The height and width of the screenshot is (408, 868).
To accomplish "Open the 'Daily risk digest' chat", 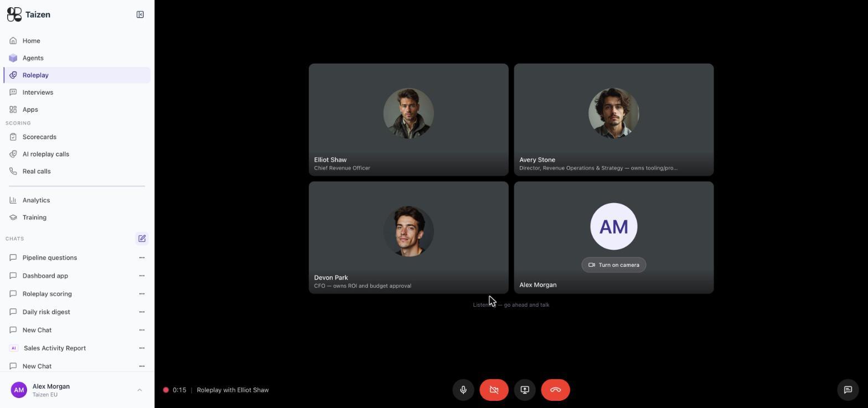I will (46, 312).
